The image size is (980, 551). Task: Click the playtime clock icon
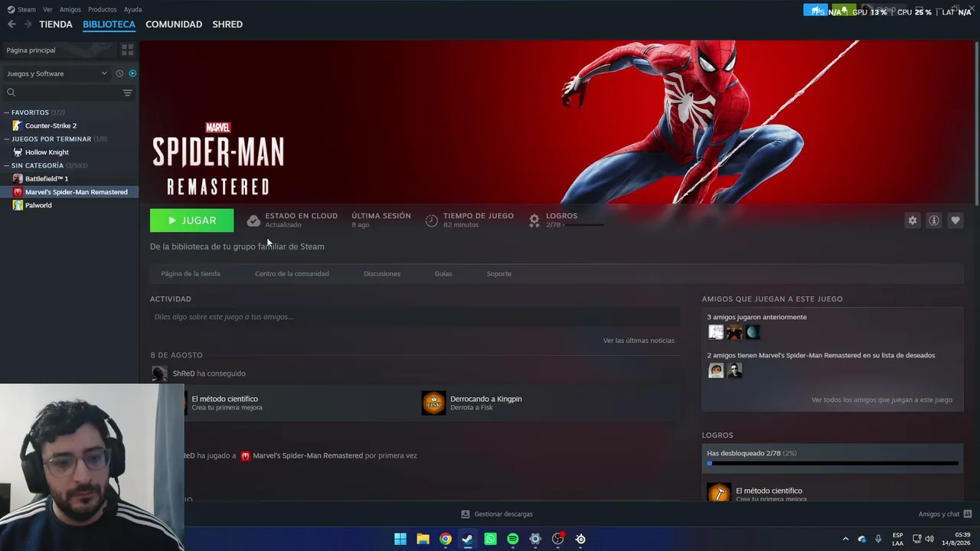[x=432, y=220]
